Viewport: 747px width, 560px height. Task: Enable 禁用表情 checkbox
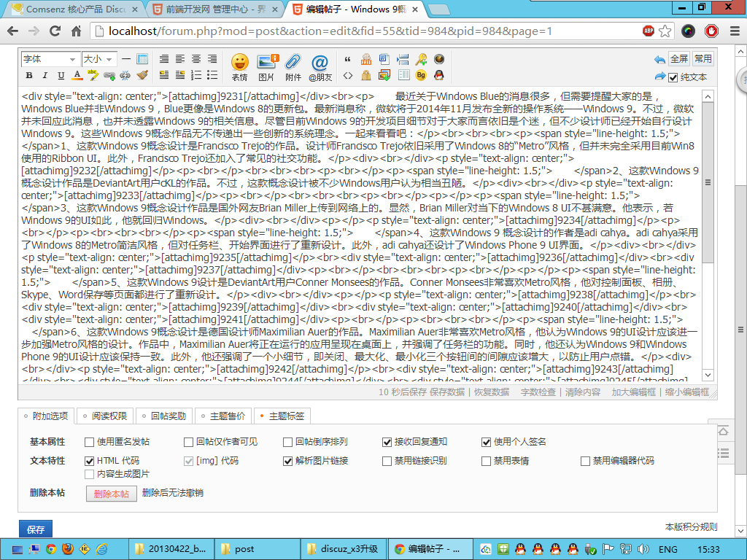(x=486, y=461)
